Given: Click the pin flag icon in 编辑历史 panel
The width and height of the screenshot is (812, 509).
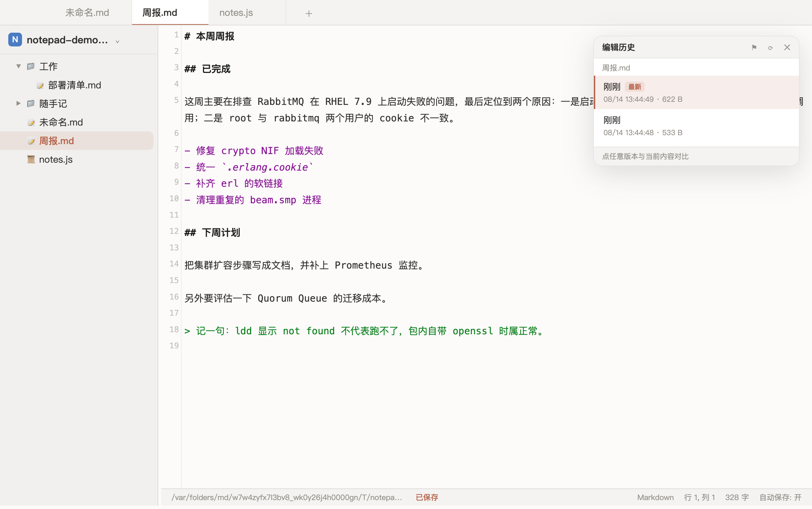Looking at the screenshot, I should pos(754,47).
